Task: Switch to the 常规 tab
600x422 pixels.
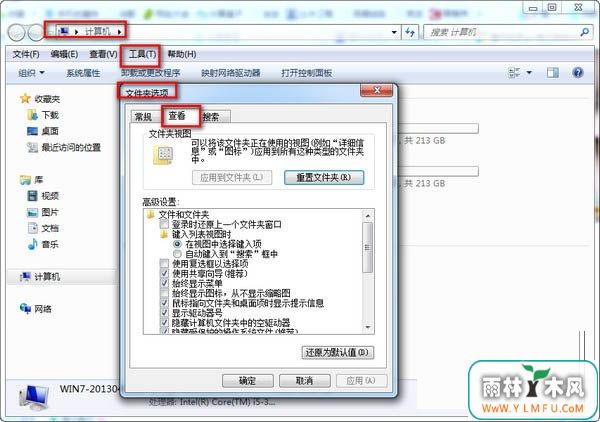Action: point(144,117)
